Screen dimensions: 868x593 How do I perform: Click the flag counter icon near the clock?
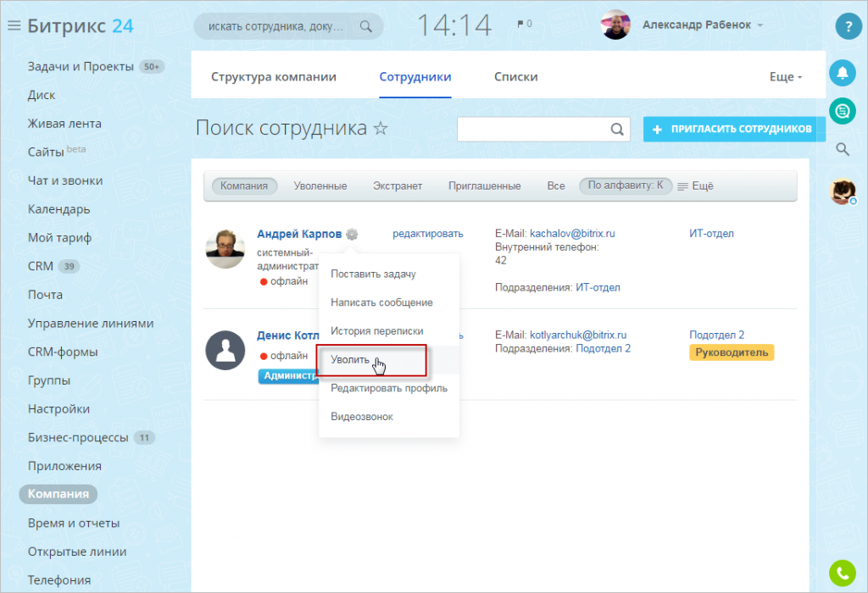tap(524, 24)
